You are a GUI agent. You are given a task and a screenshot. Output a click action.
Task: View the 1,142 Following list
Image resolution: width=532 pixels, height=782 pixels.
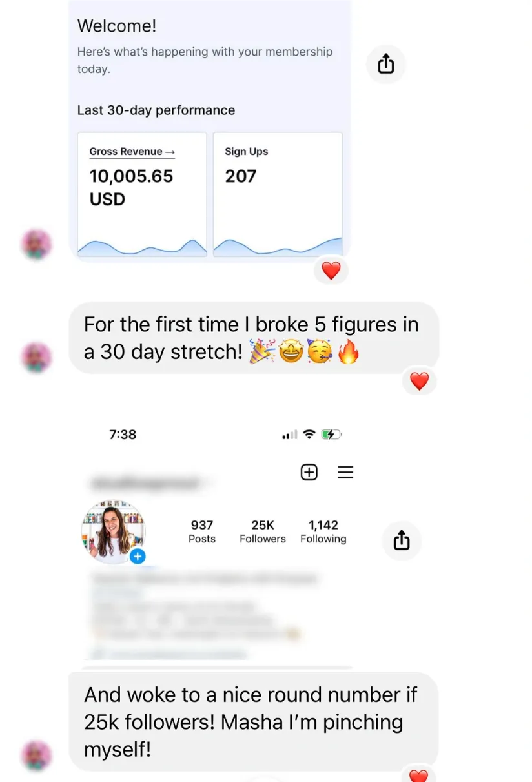(323, 531)
